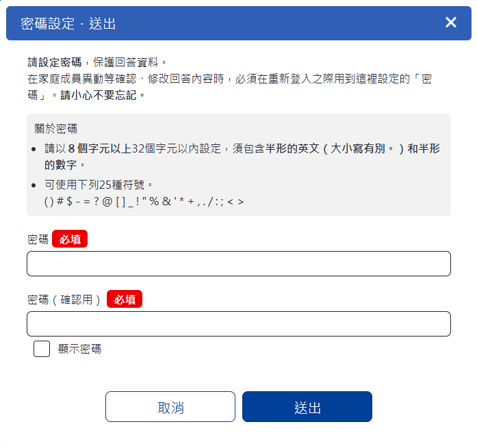
Task: Click the 關於密碼 heading
Action: pyautogui.click(x=56, y=129)
